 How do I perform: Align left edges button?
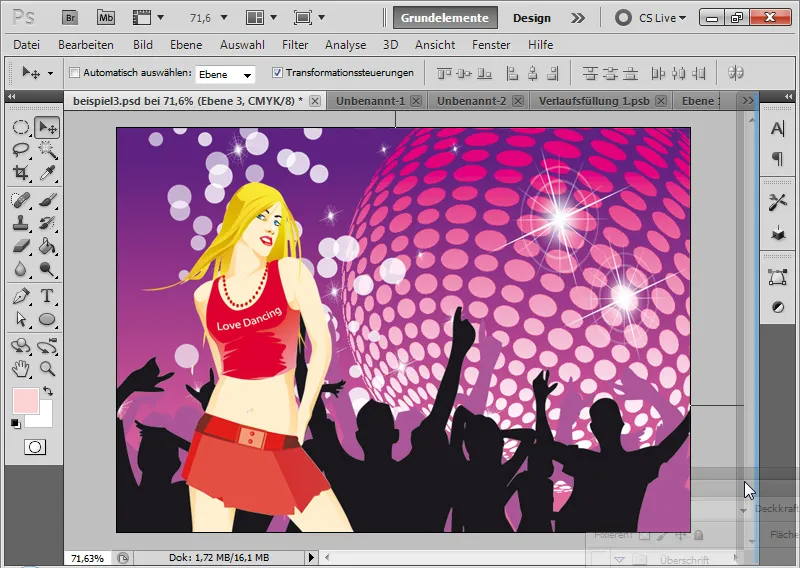(x=512, y=74)
